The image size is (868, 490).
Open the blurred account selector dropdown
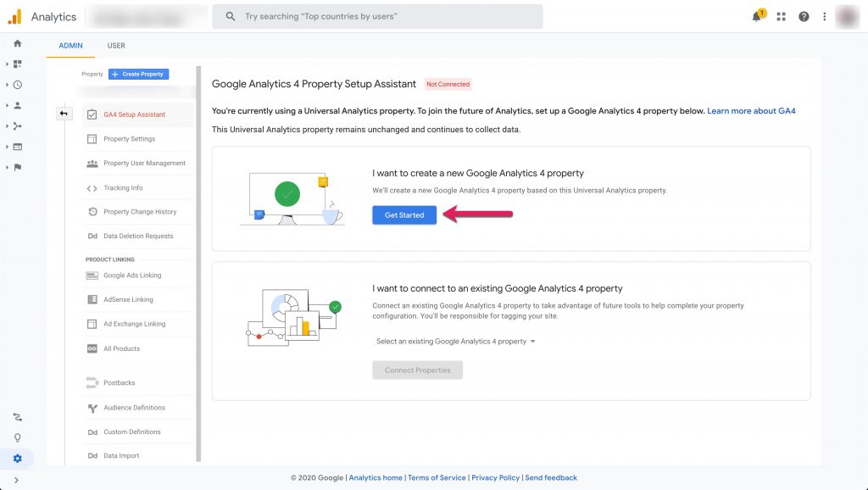(145, 17)
